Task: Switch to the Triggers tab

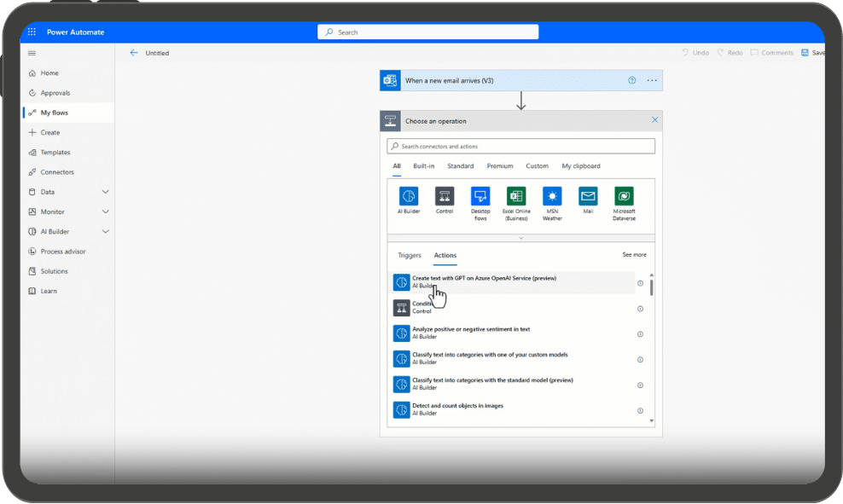Action: coord(410,255)
